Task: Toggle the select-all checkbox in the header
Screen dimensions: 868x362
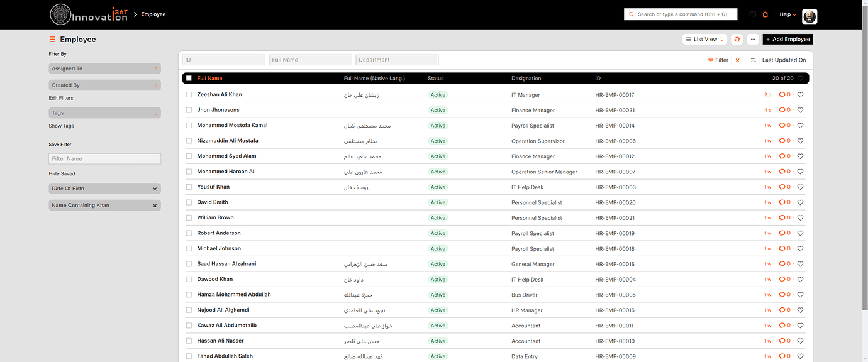Action: pos(189,77)
